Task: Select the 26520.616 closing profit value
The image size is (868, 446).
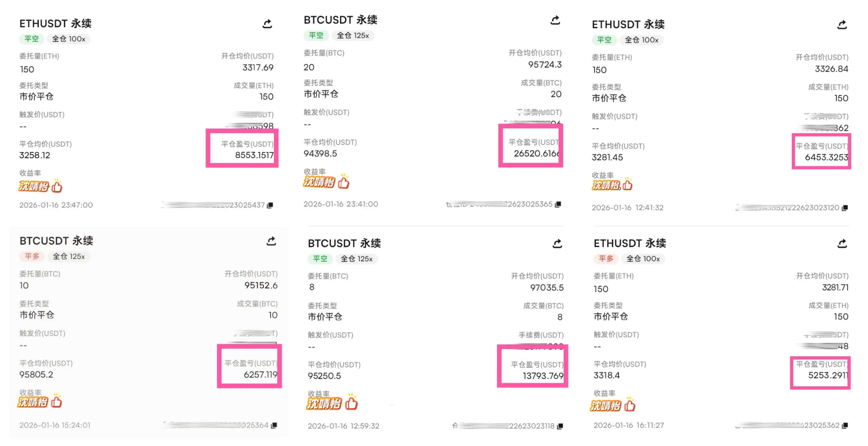Action: pos(536,154)
